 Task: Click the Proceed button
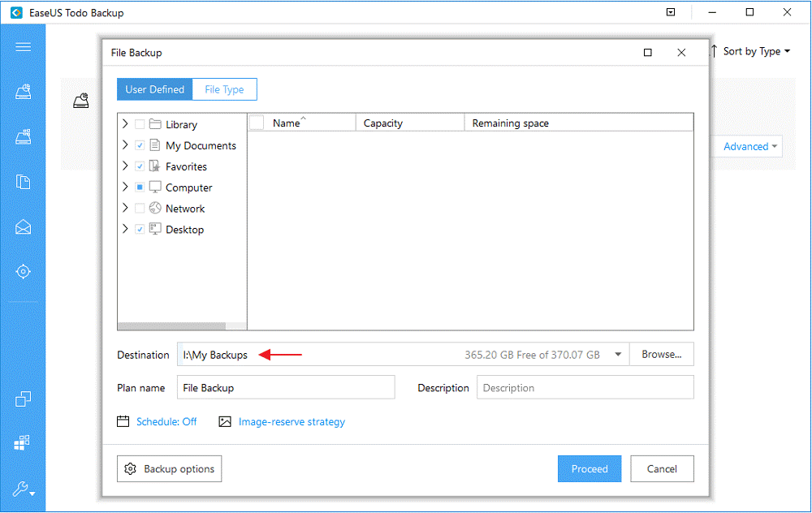590,468
